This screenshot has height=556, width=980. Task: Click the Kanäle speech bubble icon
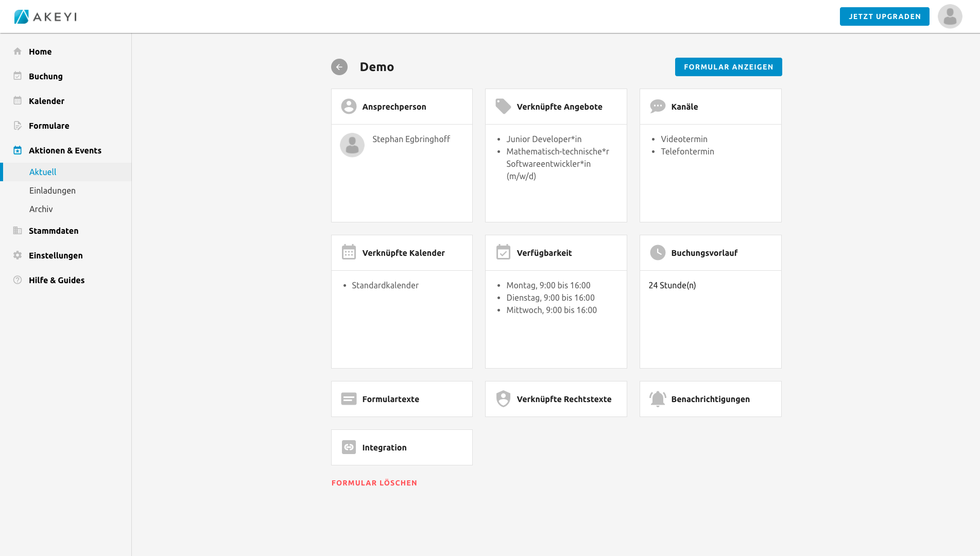[x=658, y=107]
